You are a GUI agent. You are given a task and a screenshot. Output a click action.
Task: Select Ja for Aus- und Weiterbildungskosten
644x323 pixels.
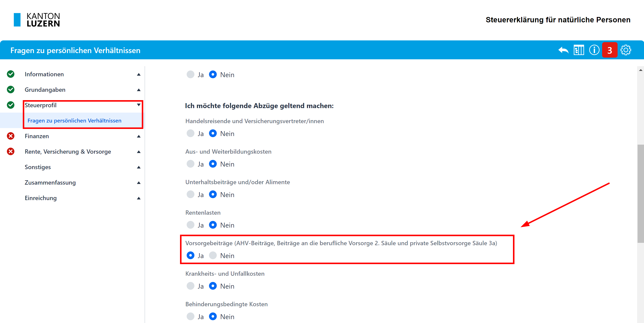pyautogui.click(x=191, y=164)
